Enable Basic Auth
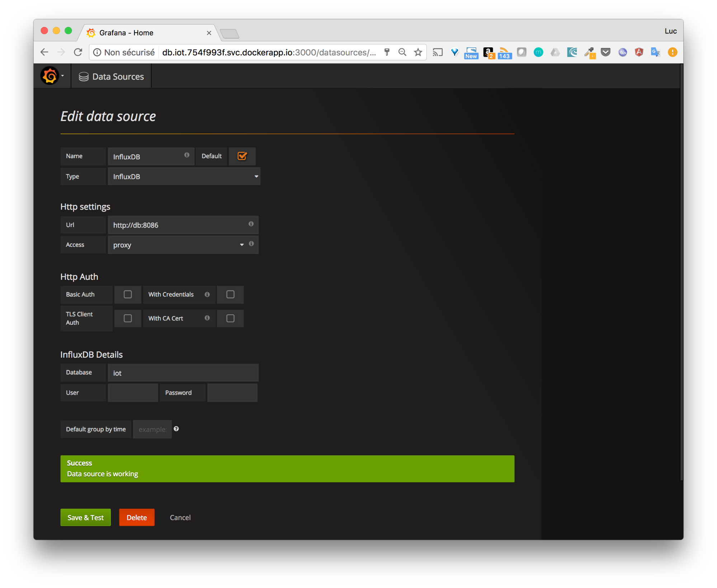Screen dimensions: 717x588 128,294
